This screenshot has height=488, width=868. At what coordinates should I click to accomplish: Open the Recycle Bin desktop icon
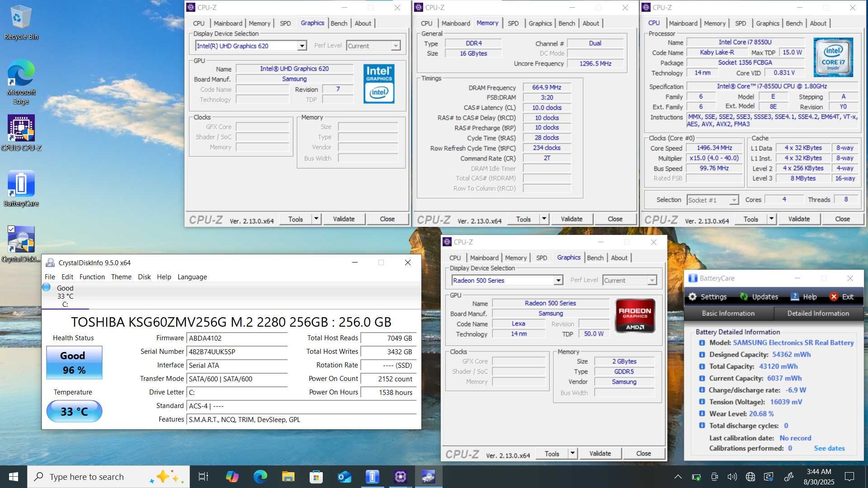pyautogui.click(x=21, y=23)
